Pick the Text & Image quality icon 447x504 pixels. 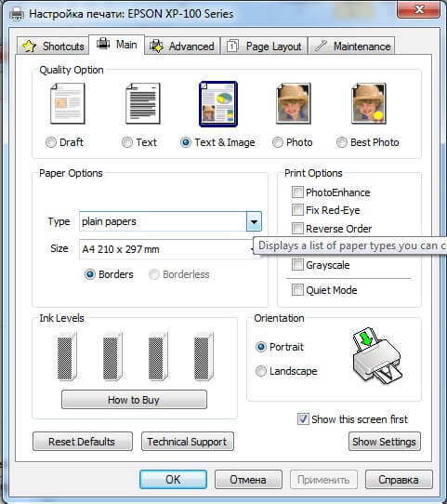pyautogui.click(x=218, y=103)
